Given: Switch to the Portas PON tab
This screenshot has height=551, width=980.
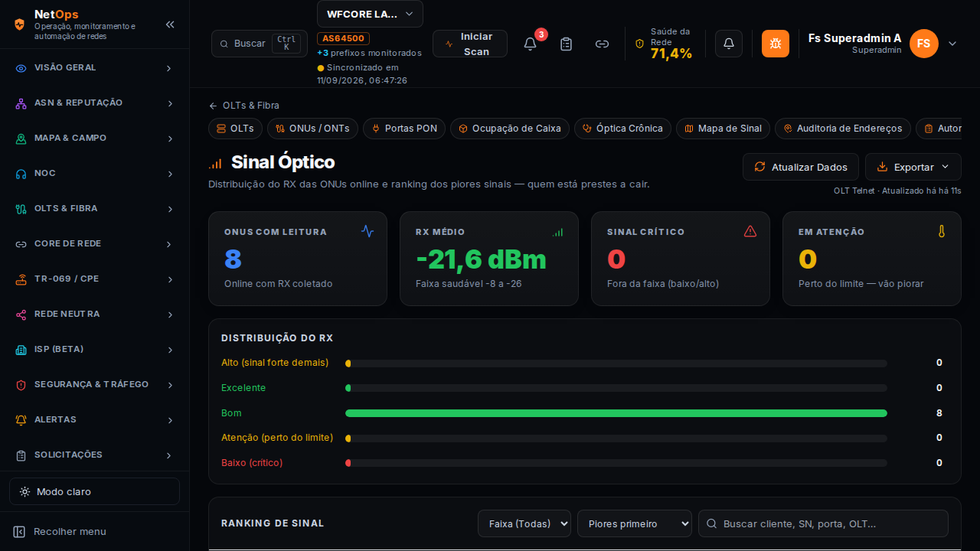Looking at the screenshot, I should coord(404,129).
